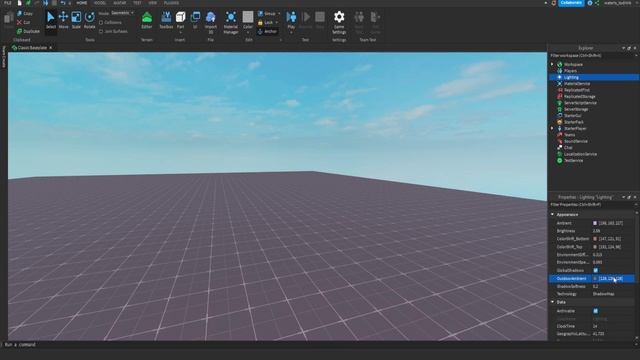Image resolution: width=640 pixels, height=360 pixels.
Task: Activate the Scale tool
Action: click(76, 20)
